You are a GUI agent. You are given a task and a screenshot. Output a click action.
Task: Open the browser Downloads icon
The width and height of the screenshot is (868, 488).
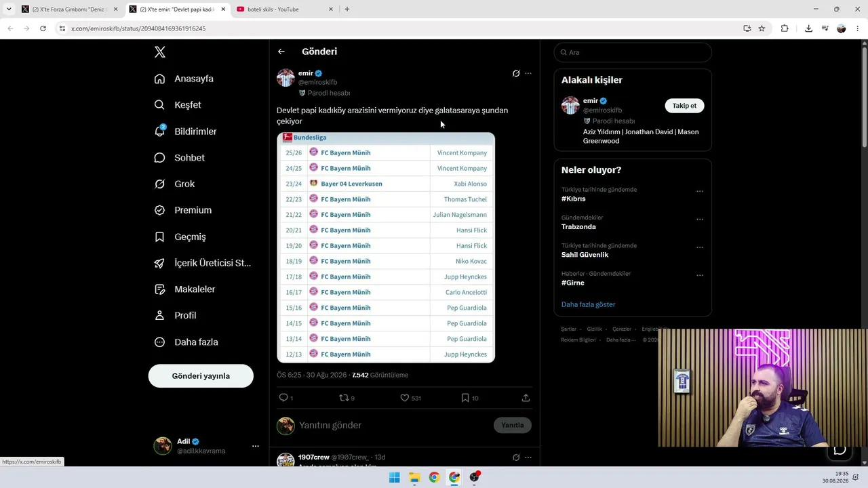808,28
